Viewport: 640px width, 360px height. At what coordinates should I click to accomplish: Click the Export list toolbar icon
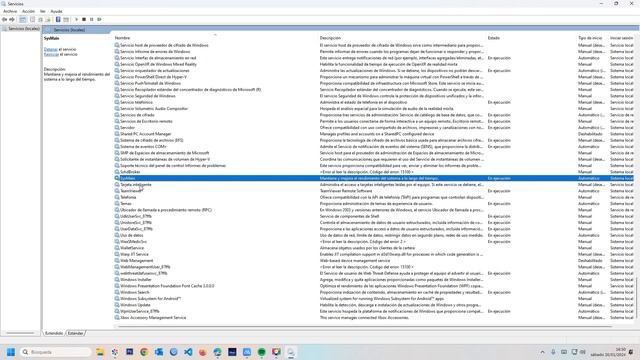pyautogui.click(x=48, y=20)
